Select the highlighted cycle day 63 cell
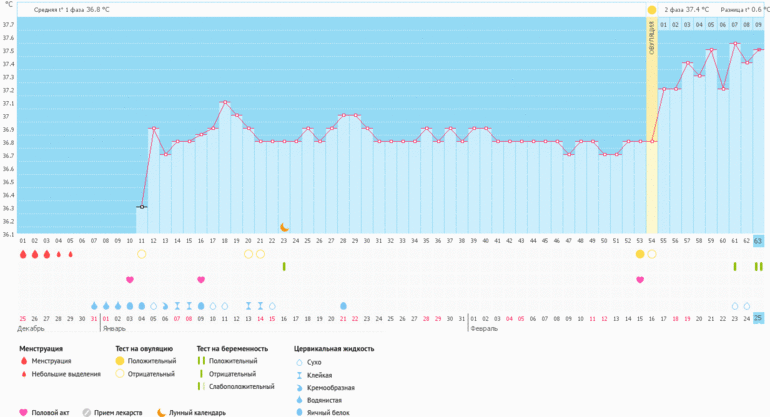 758,241
